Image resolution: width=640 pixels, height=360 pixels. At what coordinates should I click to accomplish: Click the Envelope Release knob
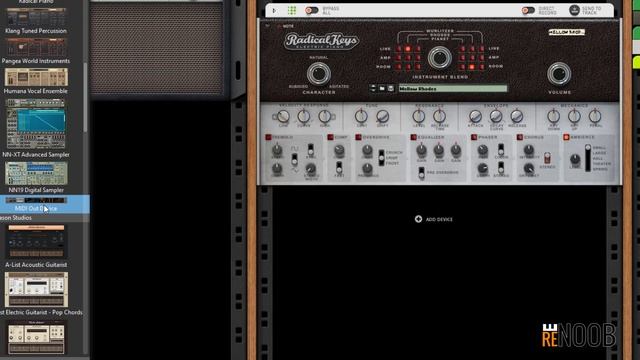click(516, 117)
